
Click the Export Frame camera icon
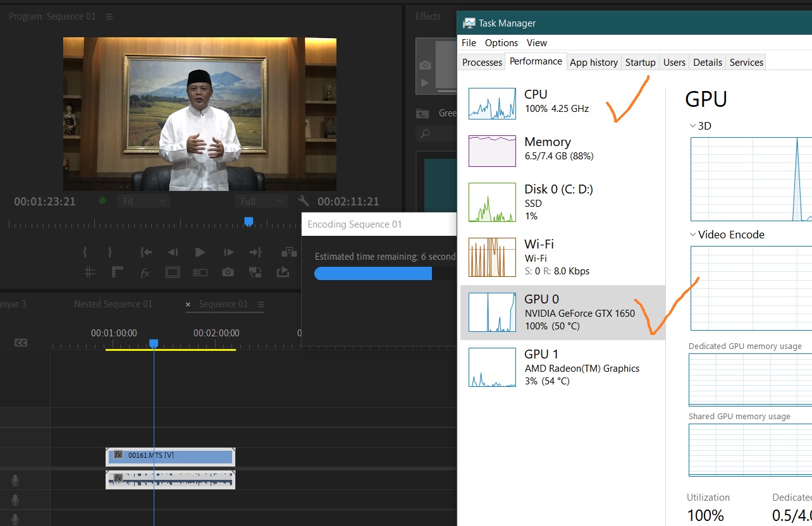point(228,272)
